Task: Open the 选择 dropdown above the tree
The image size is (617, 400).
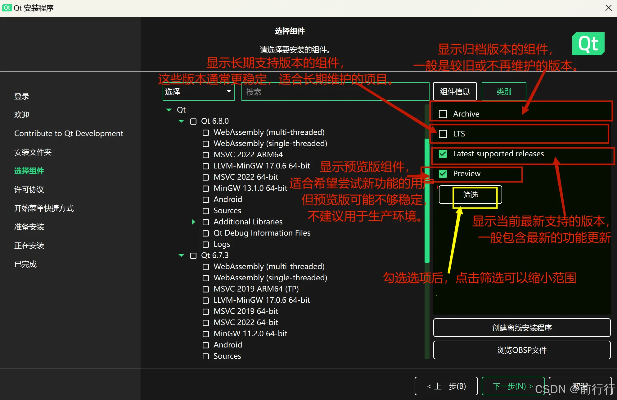Action: coord(198,92)
